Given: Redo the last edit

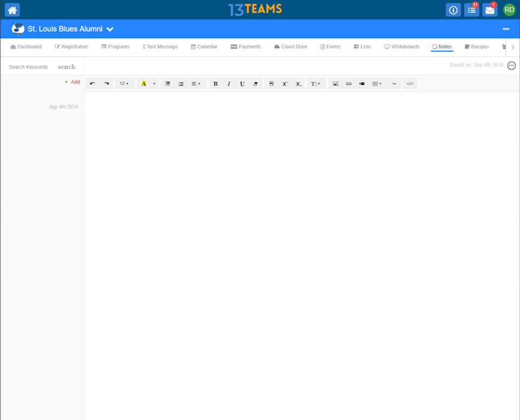Looking at the screenshot, I should click(106, 83).
